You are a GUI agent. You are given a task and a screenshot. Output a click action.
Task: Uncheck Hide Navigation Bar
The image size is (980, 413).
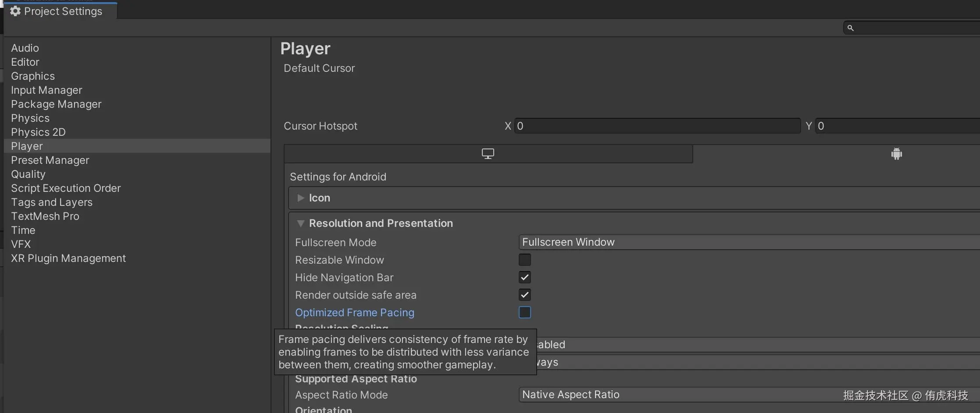click(524, 277)
